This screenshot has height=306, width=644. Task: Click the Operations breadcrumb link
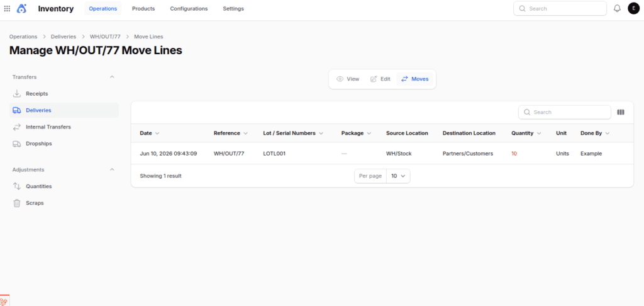click(23, 37)
